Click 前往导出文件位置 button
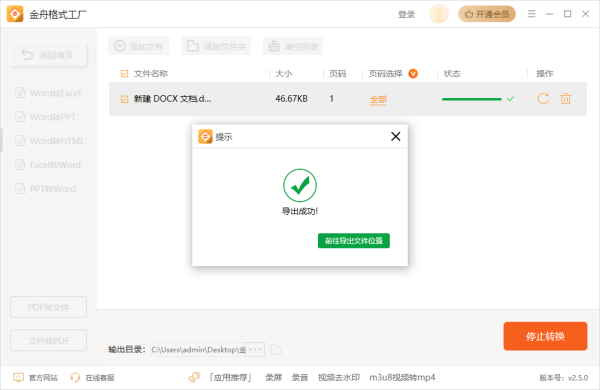Image resolution: width=600 pixels, height=390 pixels. [354, 241]
